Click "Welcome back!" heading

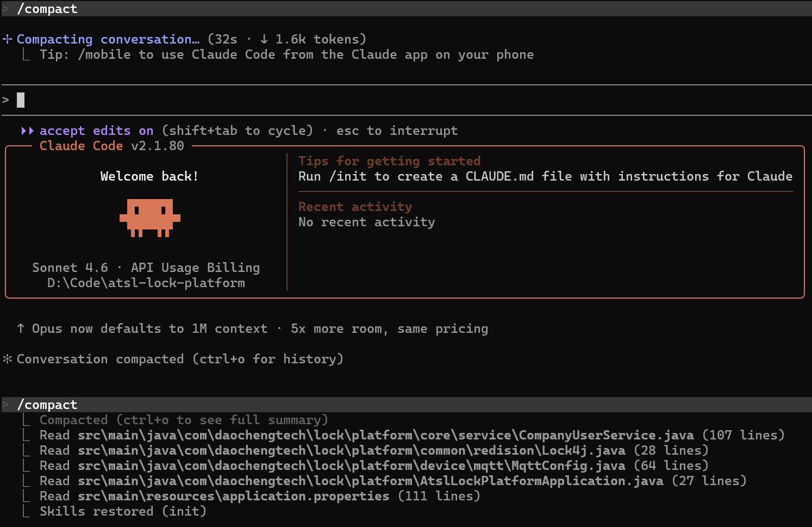pyautogui.click(x=149, y=176)
